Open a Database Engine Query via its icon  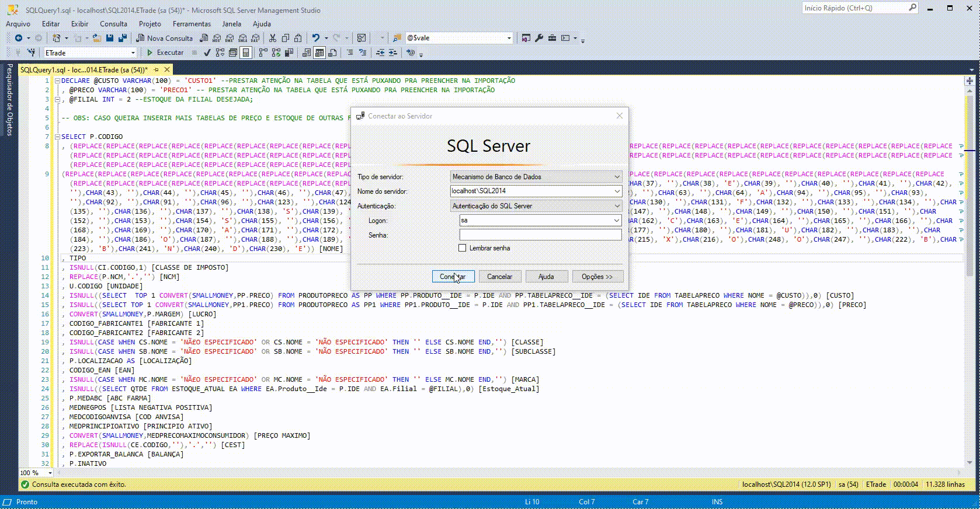[x=204, y=38]
